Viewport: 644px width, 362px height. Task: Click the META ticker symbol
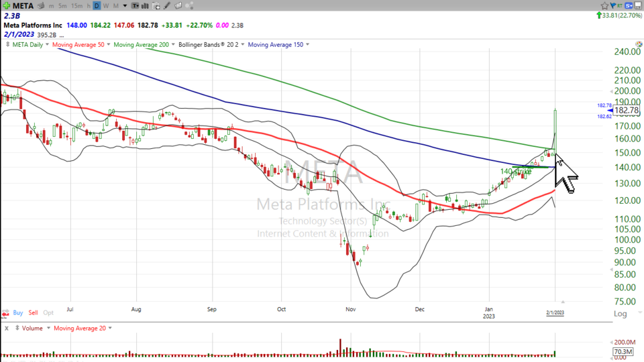pyautogui.click(x=23, y=6)
